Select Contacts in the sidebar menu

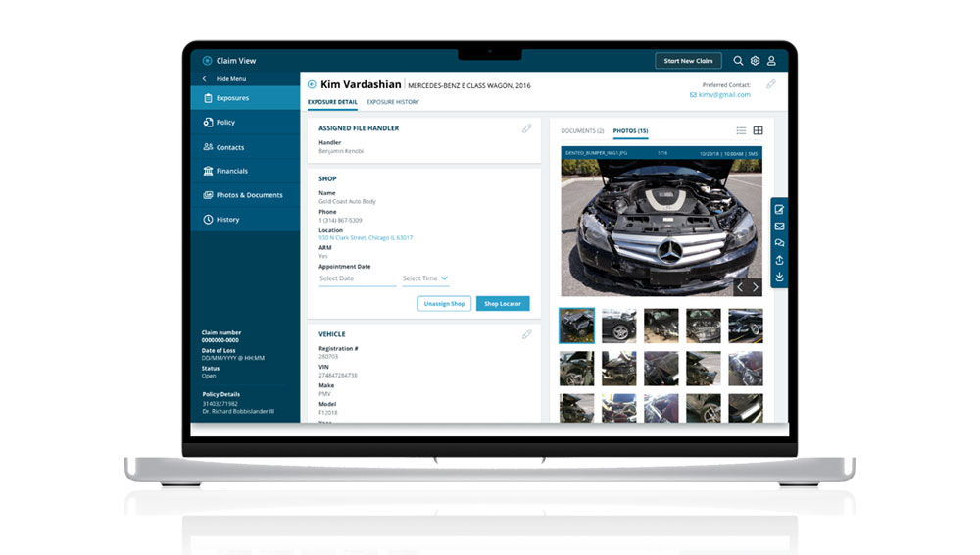(x=245, y=147)
